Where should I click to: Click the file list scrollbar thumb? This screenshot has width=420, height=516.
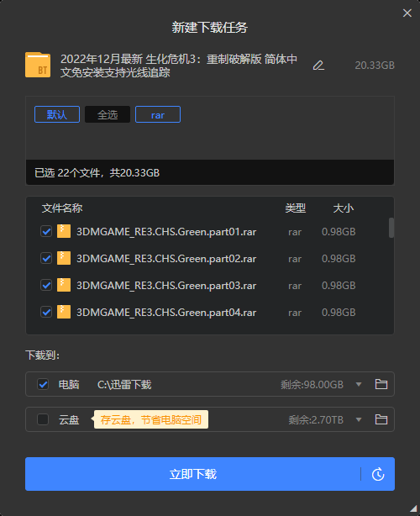(x=391, y=228)
